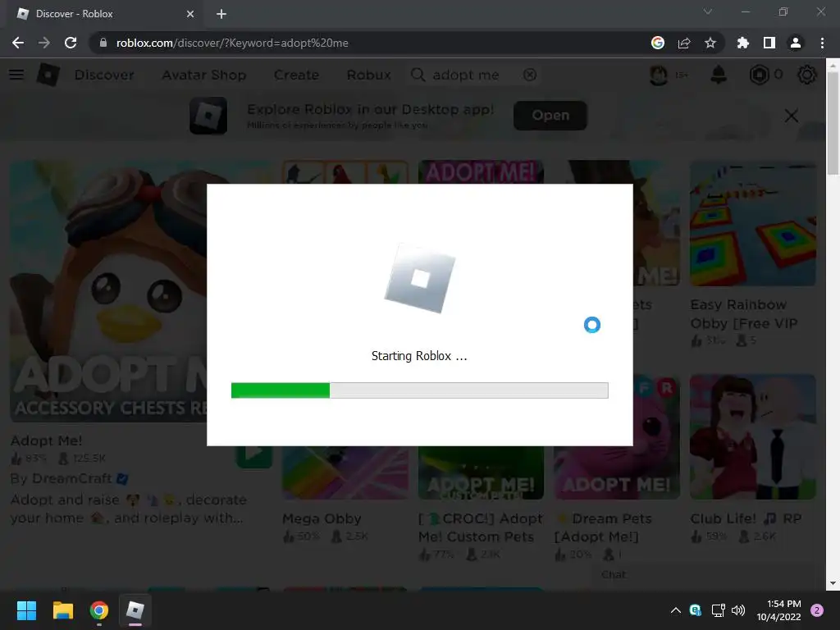Open Chrome extensions puzzle icon
The width and height of the screenshot is (840, 630).
click(743, 43)
